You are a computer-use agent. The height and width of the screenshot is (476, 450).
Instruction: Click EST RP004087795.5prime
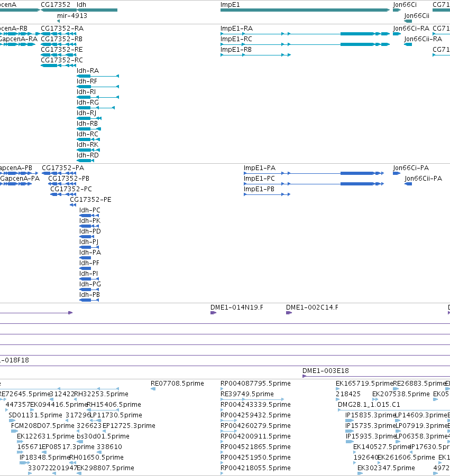[255, 384]
